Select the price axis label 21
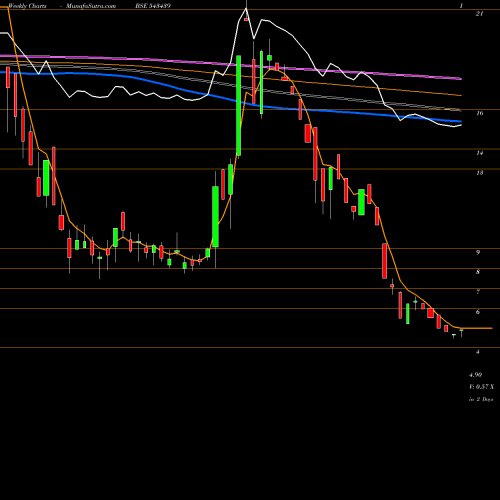 [479, 14]
